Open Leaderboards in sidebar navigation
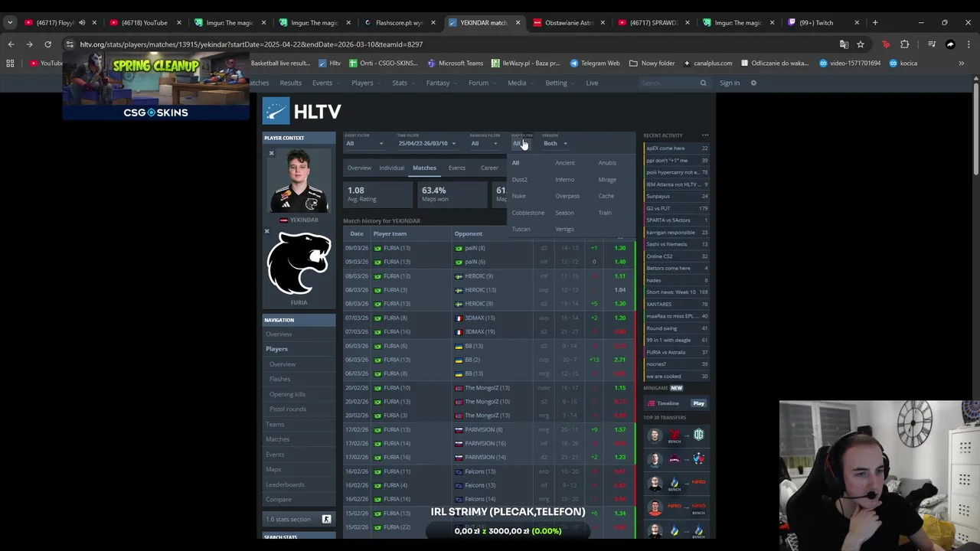980x551 pixels. click(285, 484)
